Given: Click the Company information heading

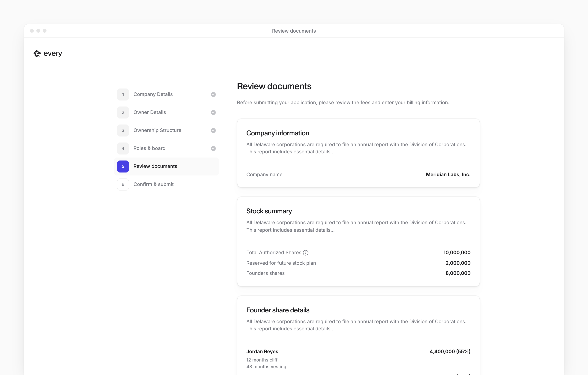Looking at the screenshot, I should (278, 133).
